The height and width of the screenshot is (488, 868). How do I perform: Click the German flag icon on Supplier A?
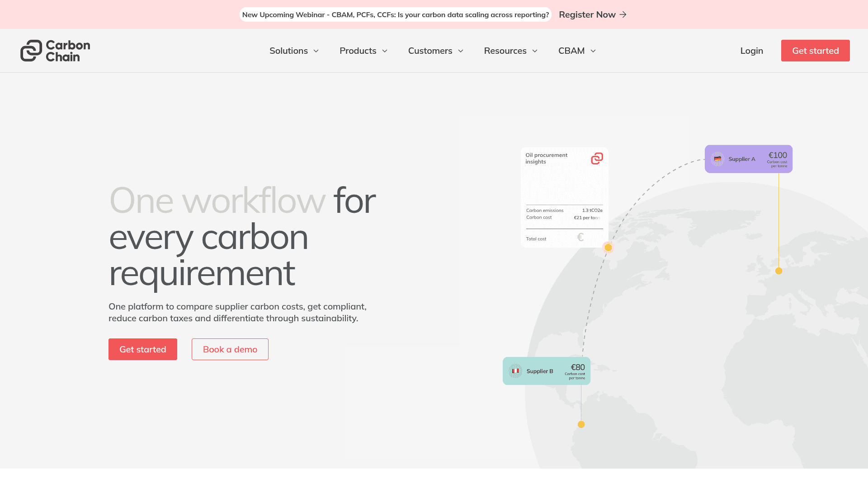click(717, 159)
